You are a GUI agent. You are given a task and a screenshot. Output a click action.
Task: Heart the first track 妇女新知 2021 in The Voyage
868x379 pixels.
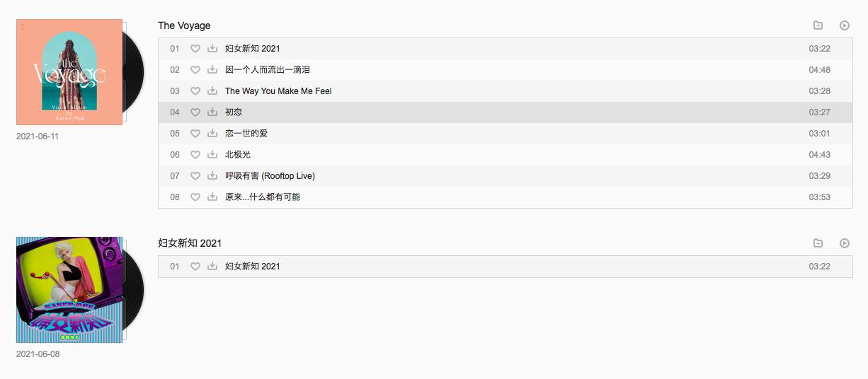pos(195,49)
